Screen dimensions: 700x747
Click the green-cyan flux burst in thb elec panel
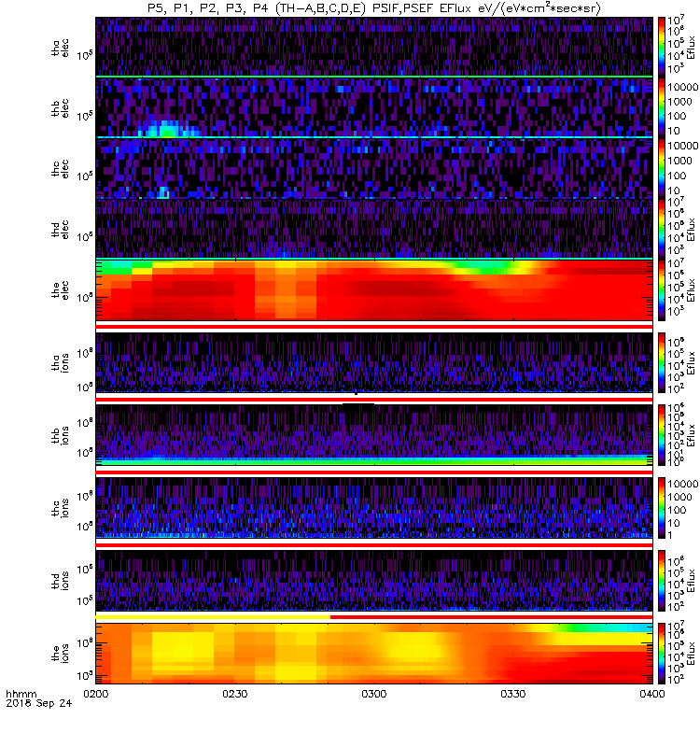click(166, 129)
